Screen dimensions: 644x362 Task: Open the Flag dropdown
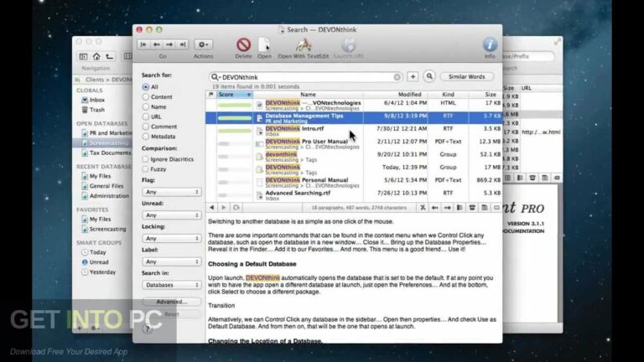click(x=171, y=192)
